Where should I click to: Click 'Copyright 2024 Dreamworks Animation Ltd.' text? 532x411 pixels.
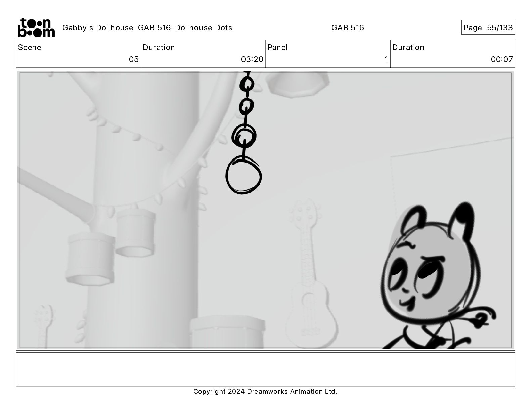click(265, 391)
